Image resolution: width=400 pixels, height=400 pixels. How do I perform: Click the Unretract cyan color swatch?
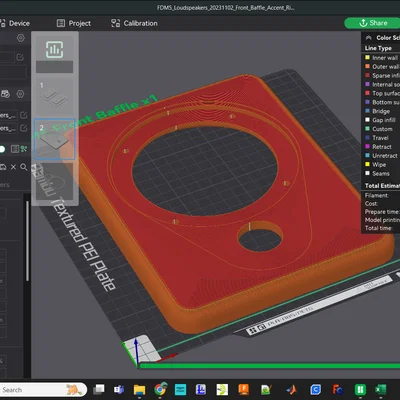point(367,156)
